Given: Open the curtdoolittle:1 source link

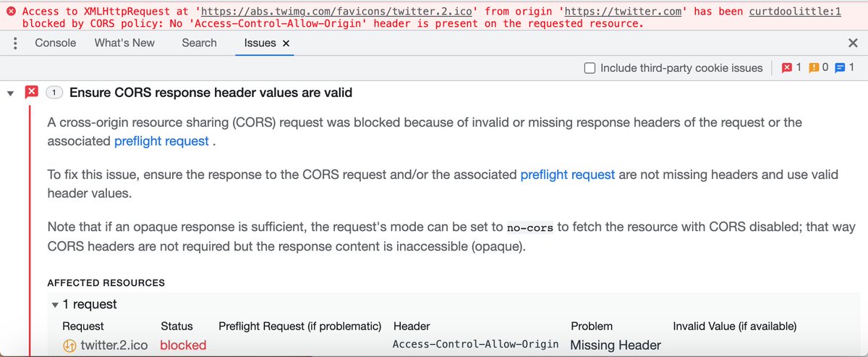Looking at the screenshot, I should 794,12.
